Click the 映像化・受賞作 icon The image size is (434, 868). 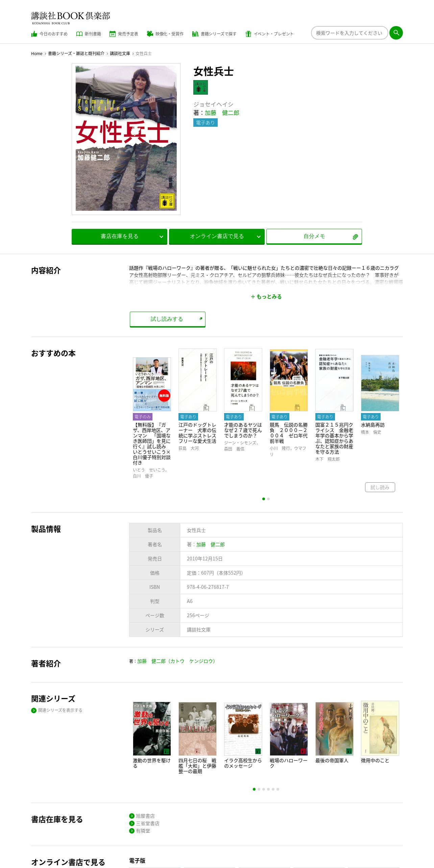click(150, 34)
